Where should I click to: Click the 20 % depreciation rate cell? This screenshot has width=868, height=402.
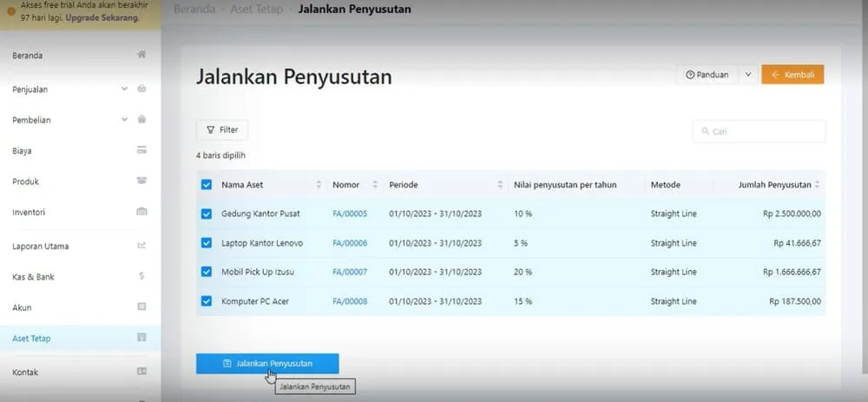point(523,272)
